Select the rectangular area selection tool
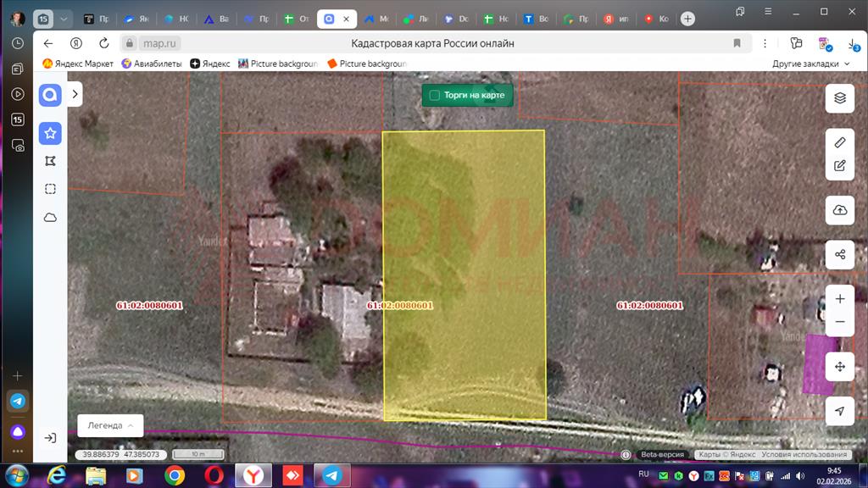868x488 pixels. click(x=50, y=189)
